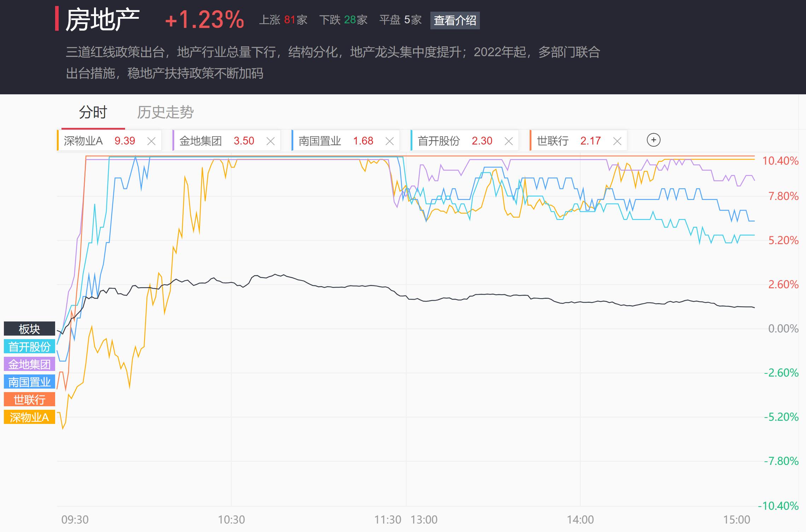The image size is (806, 532).
Task: Close the 世联行 stock chip
Action: click(617, 141)
